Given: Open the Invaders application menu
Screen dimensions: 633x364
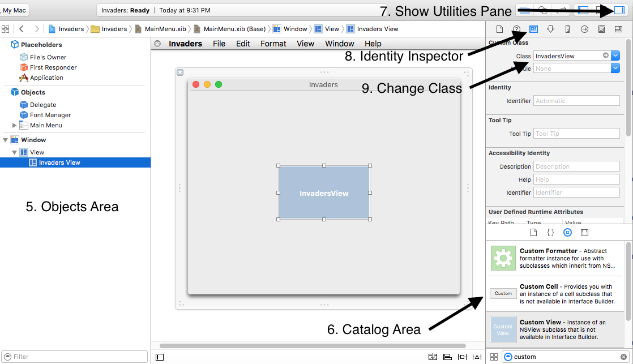Looking at the screenshot, I should point(185,44).
